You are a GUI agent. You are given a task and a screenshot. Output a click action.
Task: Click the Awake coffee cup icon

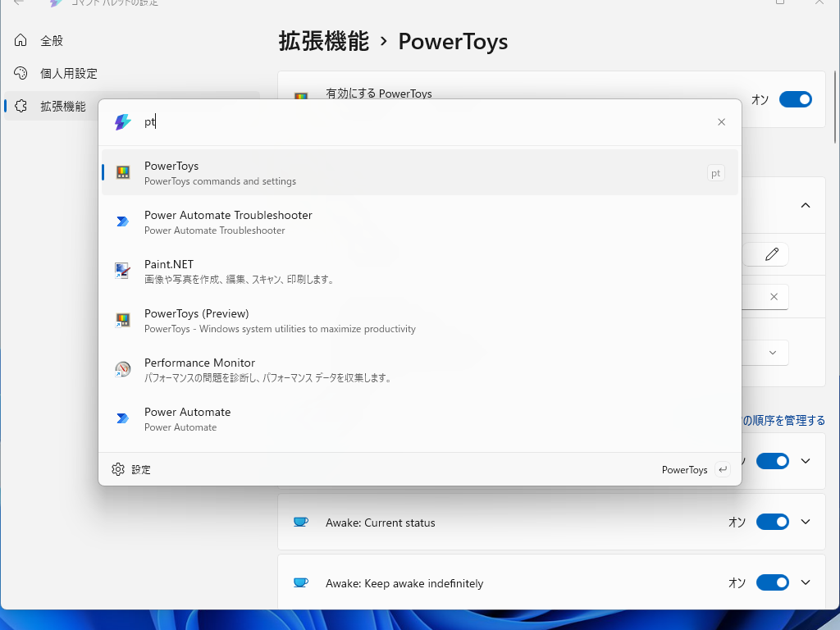click(x=301, y=522)
